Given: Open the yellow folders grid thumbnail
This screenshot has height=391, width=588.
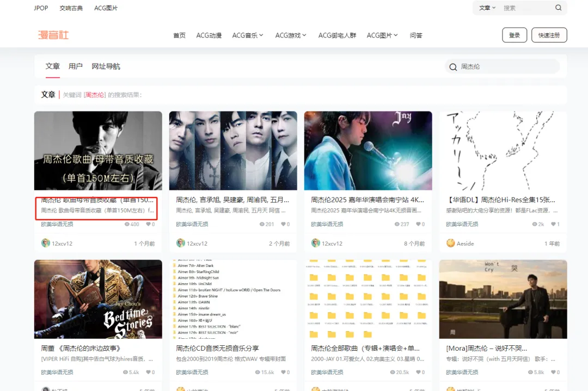Looking at the screenshot, I should point(368,299).
